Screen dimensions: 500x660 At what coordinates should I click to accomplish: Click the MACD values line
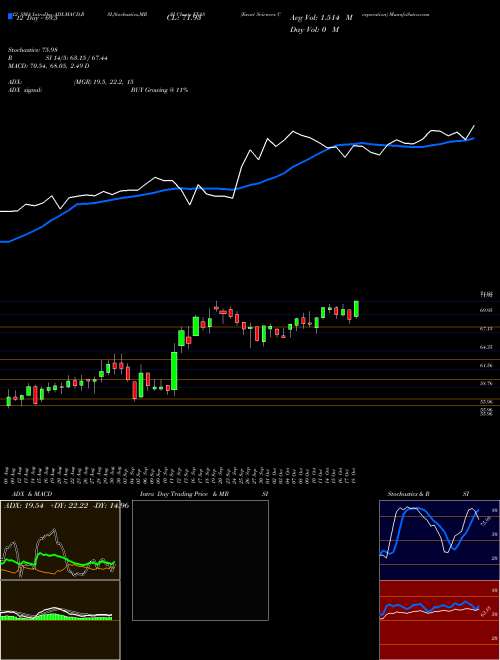click(49, 66)
